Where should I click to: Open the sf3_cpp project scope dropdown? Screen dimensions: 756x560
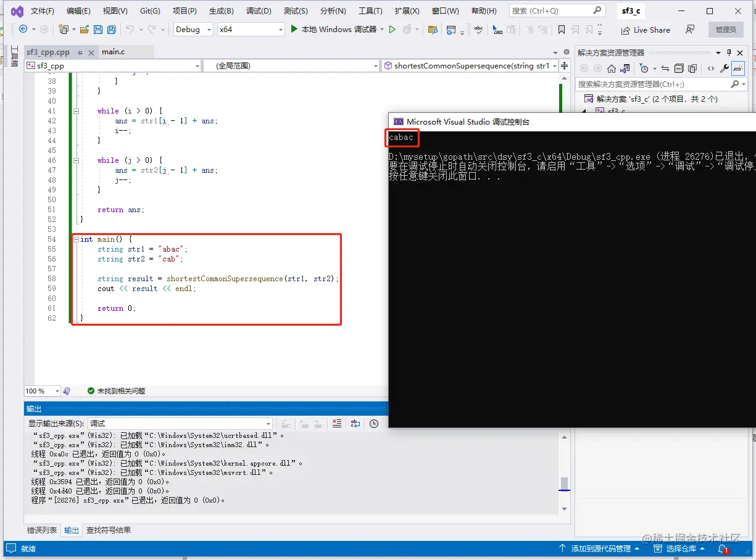(113, 65)
